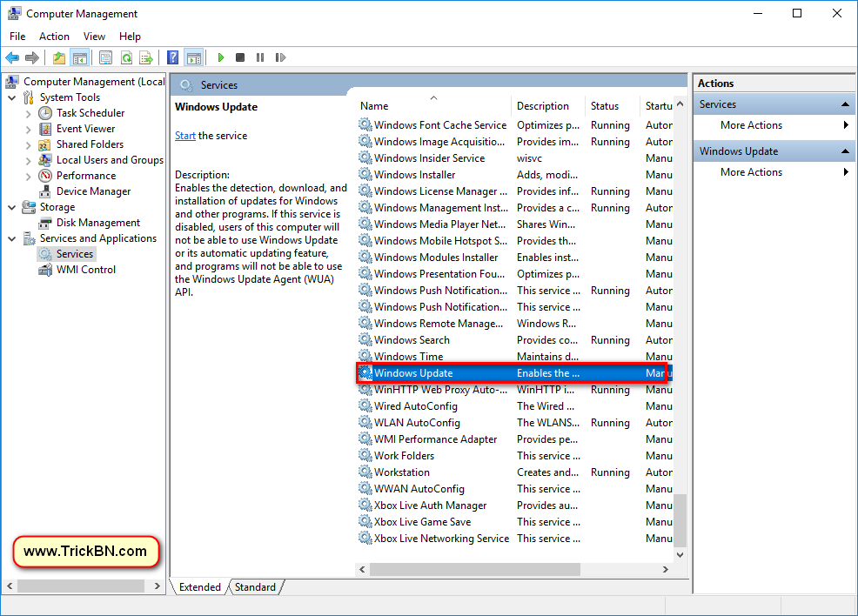Expand the Local Users and Groups node
The height and width of the screenshot is (616, 858).
29,161
